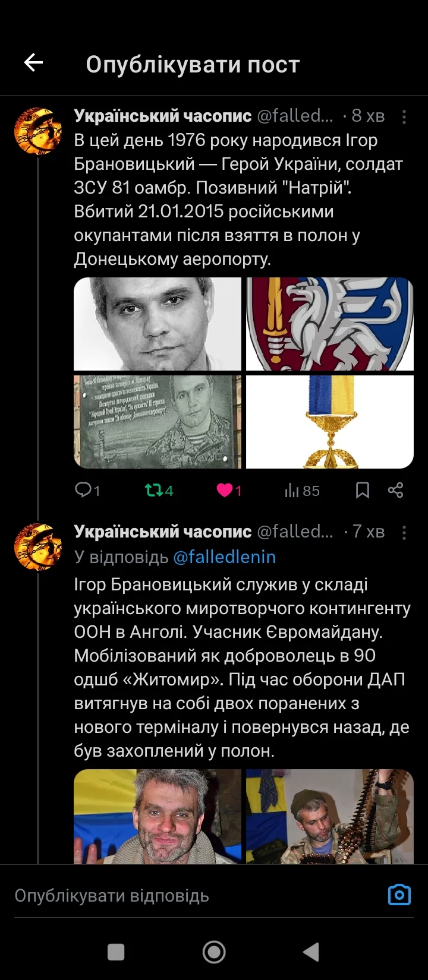Tap the back arrow in the header
This screenshot has width=428, height=980.
coord(33,62)
